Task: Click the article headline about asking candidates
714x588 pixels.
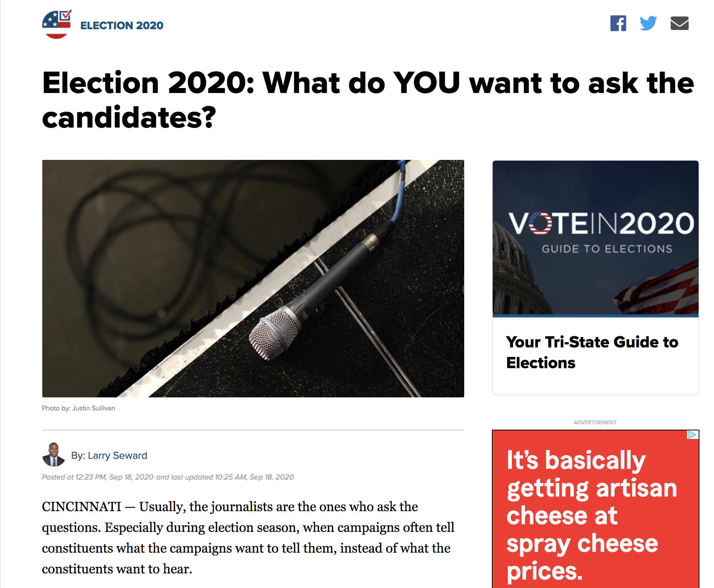Action: pos(368,100)
